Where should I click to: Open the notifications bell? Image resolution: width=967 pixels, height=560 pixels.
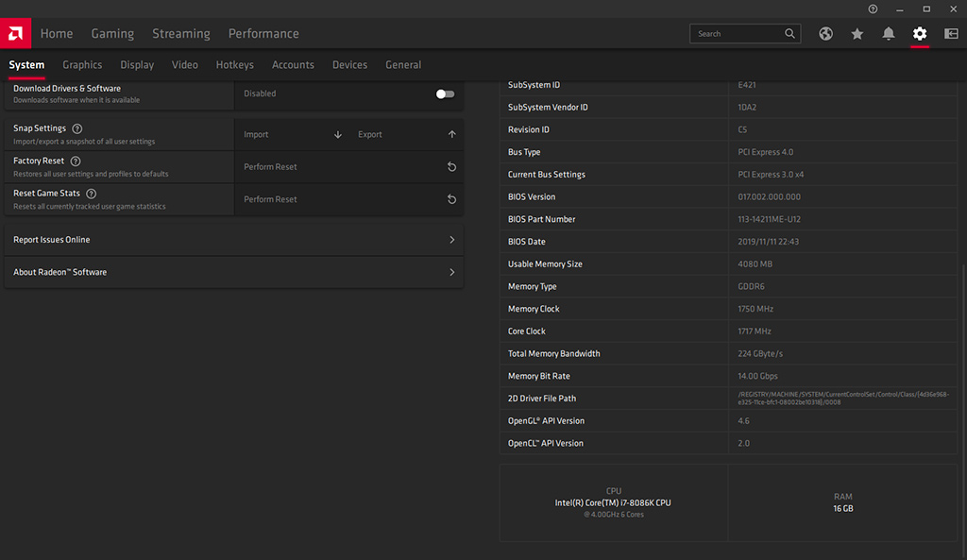(x=889, y=34)
